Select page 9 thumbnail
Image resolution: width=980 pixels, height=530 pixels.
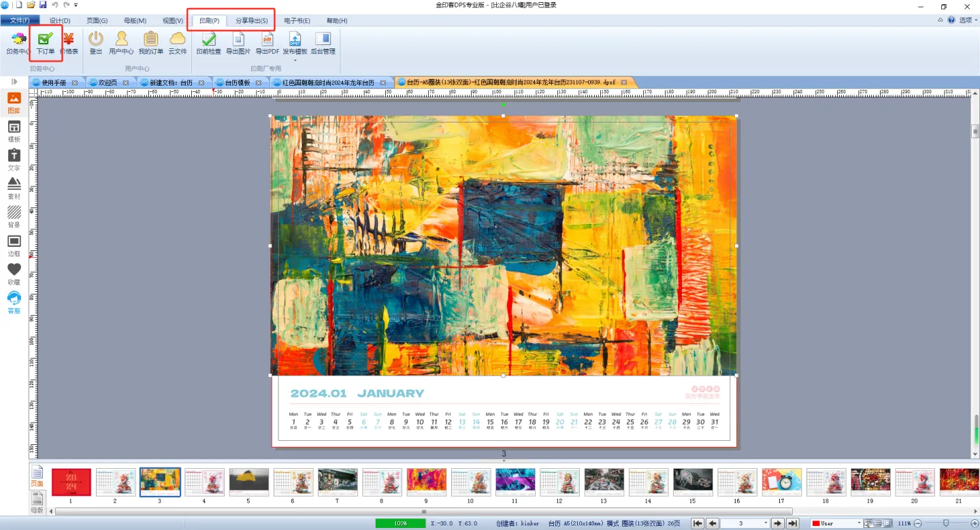click(x=426, y=482)
